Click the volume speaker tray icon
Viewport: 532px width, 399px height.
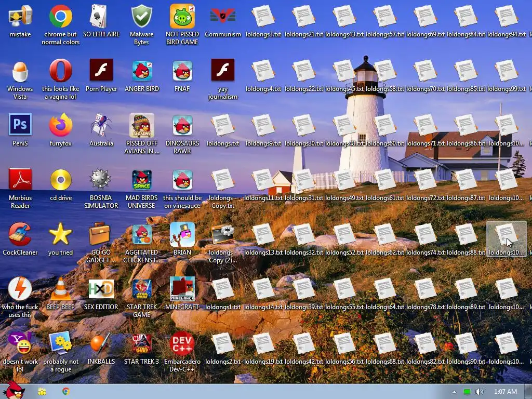click(479, 392)
